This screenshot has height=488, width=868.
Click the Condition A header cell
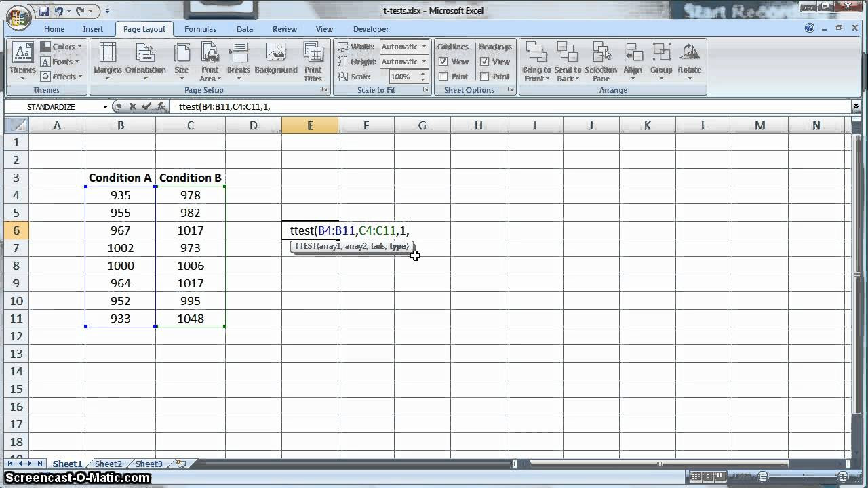(120, 178)
